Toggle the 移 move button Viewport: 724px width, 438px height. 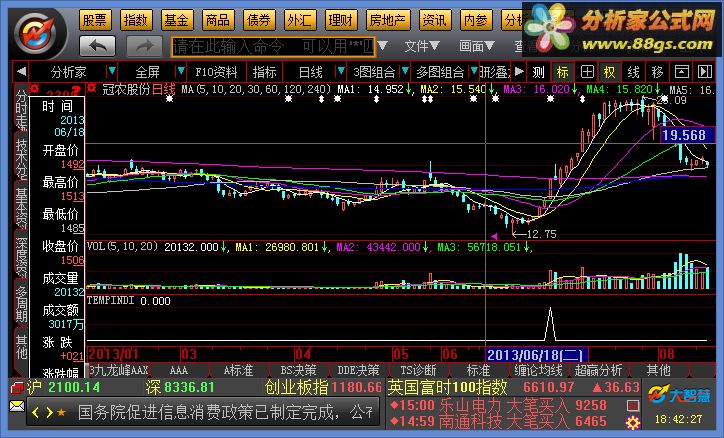coord(658,72)
